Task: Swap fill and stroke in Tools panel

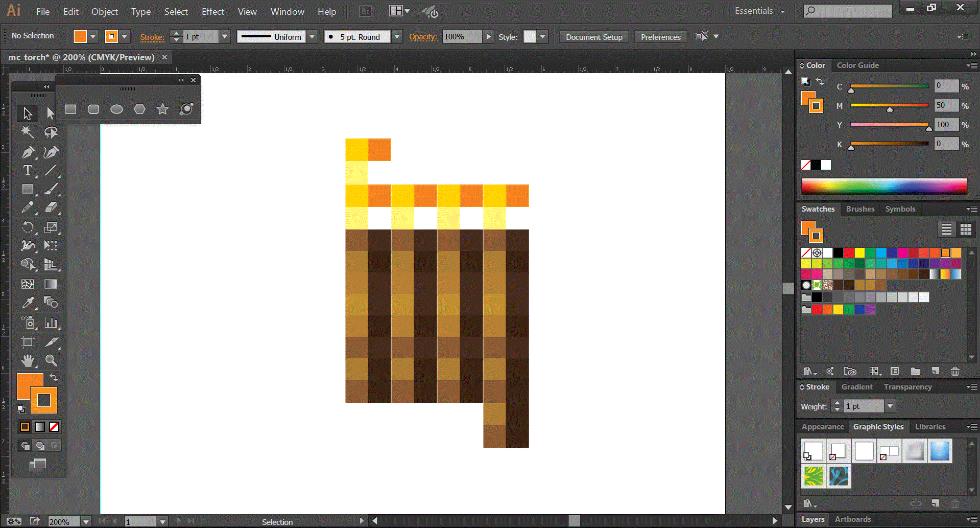Action: coord(54,377)
